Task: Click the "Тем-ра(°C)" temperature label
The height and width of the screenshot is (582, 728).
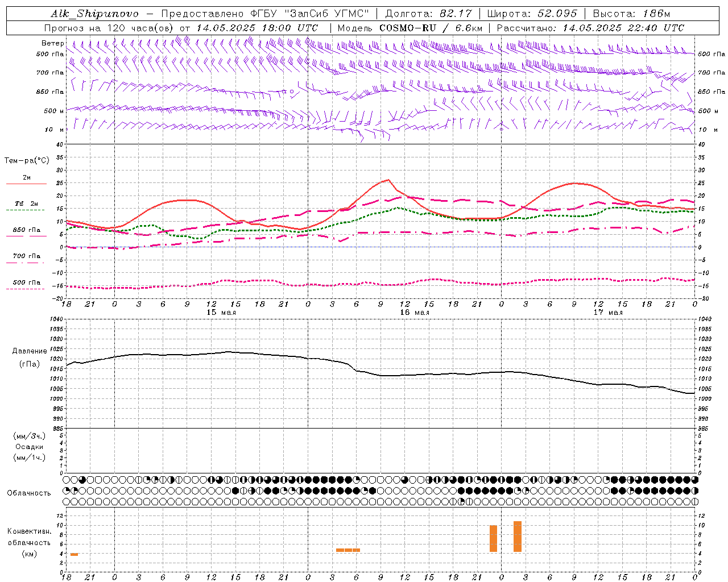Action: click(27, 161)
